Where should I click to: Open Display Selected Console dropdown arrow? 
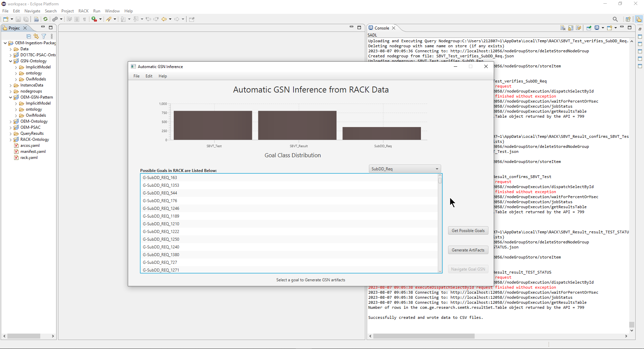pos(603,28)
